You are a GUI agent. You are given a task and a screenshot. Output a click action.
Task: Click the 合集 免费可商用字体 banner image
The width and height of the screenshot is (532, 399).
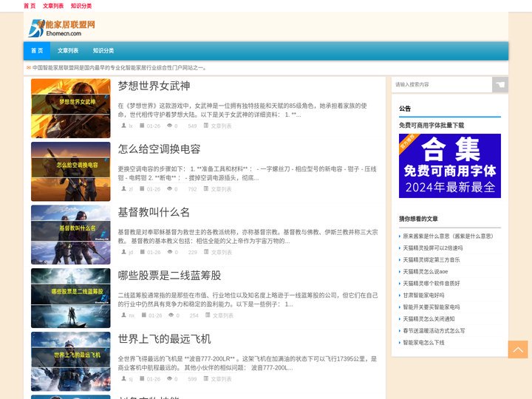pyautogui.click(x=450, y=166)
